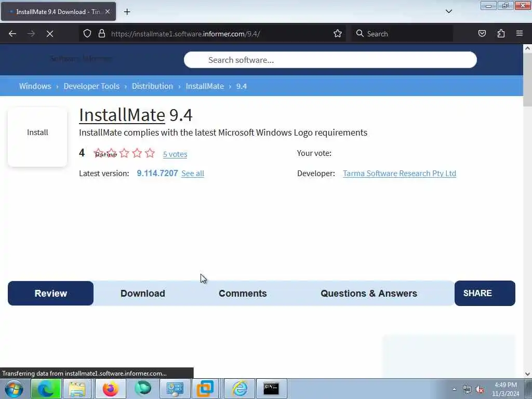Open the Firefox hamburger menu
This screenshot has width=532, height=399.
[520, 33]
